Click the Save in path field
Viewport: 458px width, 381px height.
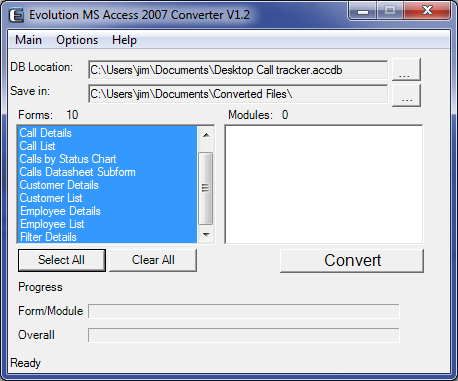click(x=238, y=94)
